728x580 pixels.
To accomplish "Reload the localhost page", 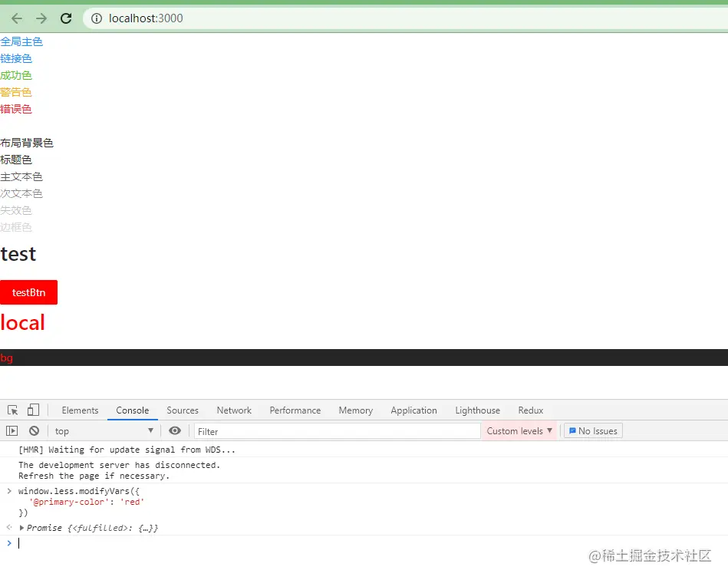I will [67, 18].
